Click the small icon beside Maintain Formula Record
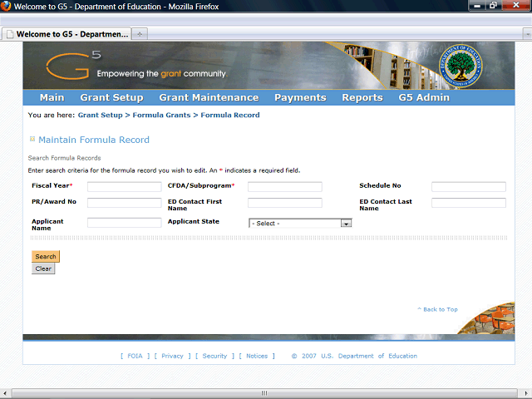Image resolution: width=532 pixels, height=399 pixels. click(x=32, y=139)
